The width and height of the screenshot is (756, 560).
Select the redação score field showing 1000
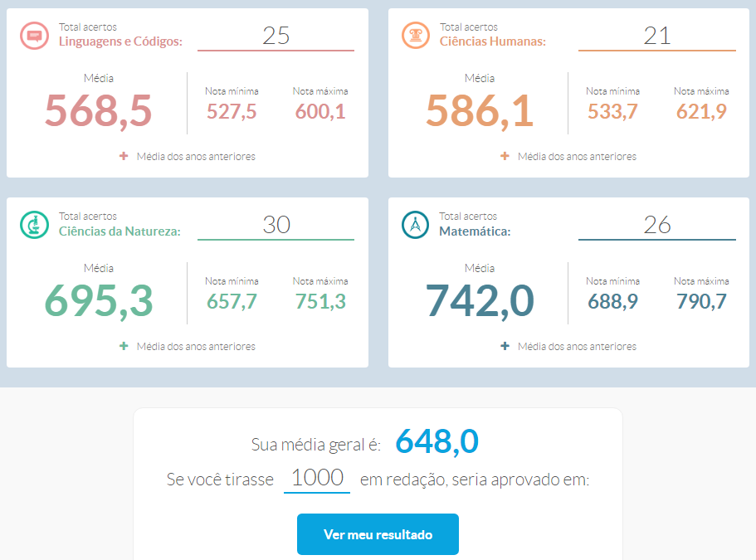click(316, 476)
